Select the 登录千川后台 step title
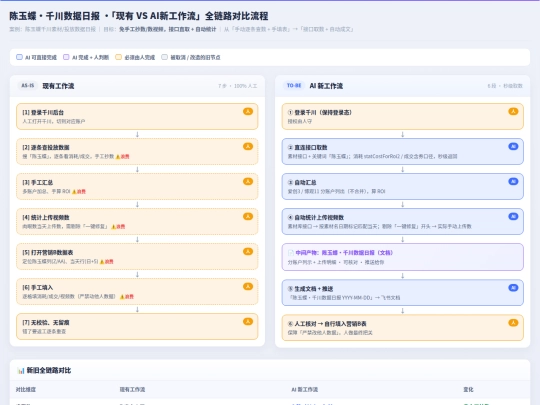The width and height of the screenshot is (540, 405). (x=43, y=113)
